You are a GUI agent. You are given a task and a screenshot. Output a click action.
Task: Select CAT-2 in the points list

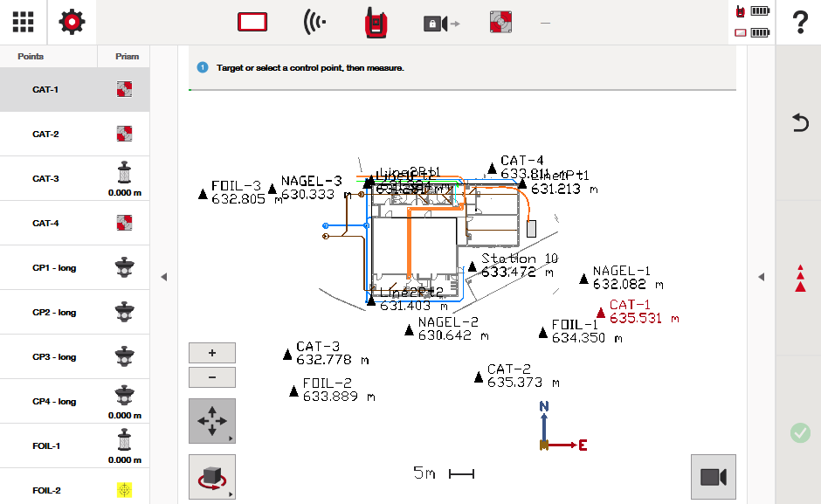74,135
